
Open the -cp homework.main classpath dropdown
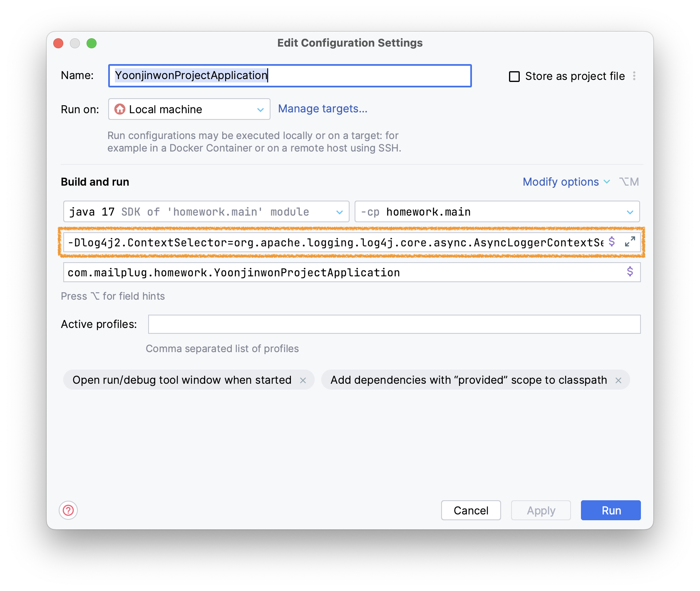[630, 211]
